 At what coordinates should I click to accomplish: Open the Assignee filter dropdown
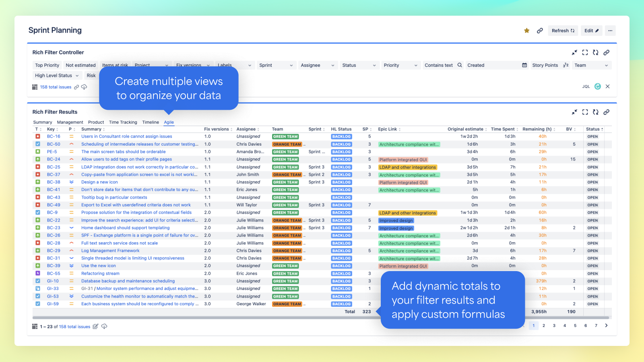coord(318,65)
